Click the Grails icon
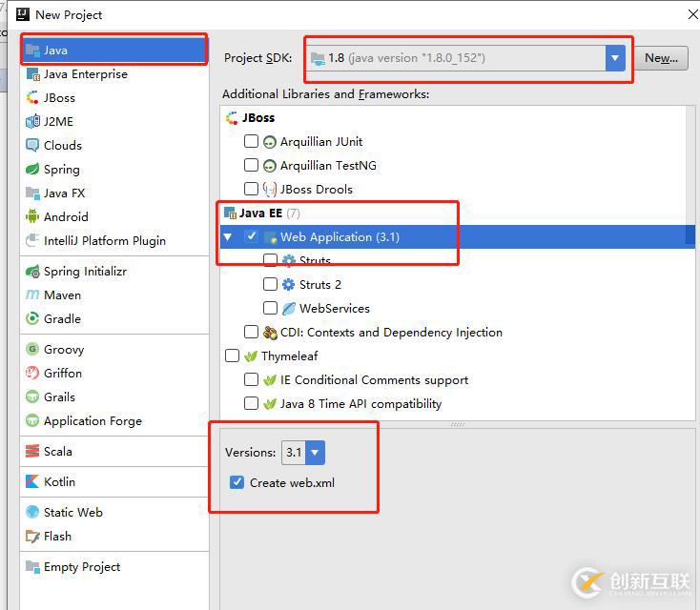The width and height of the screenshot is (700, 610). (x=32, y=396)
